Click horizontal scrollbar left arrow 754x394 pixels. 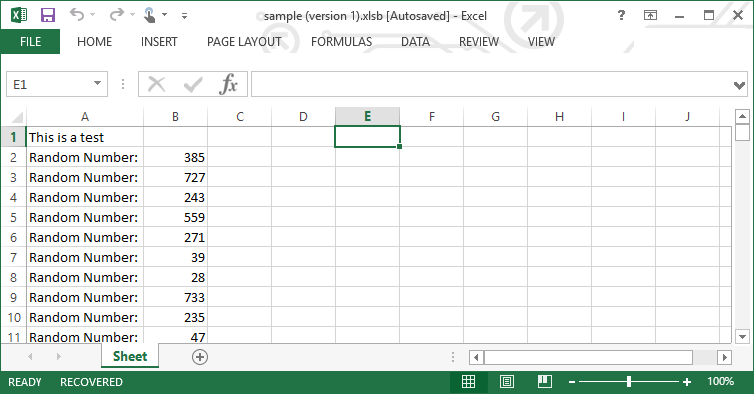coord(476,357)
